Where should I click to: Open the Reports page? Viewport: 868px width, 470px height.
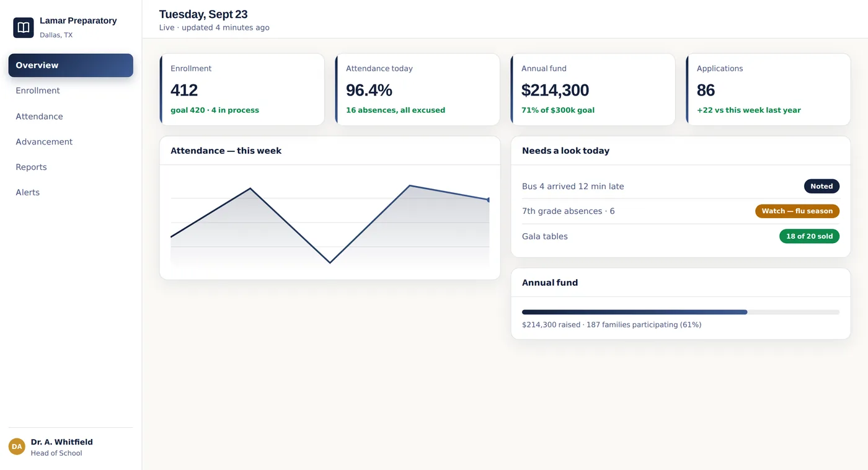click(71, 167)
